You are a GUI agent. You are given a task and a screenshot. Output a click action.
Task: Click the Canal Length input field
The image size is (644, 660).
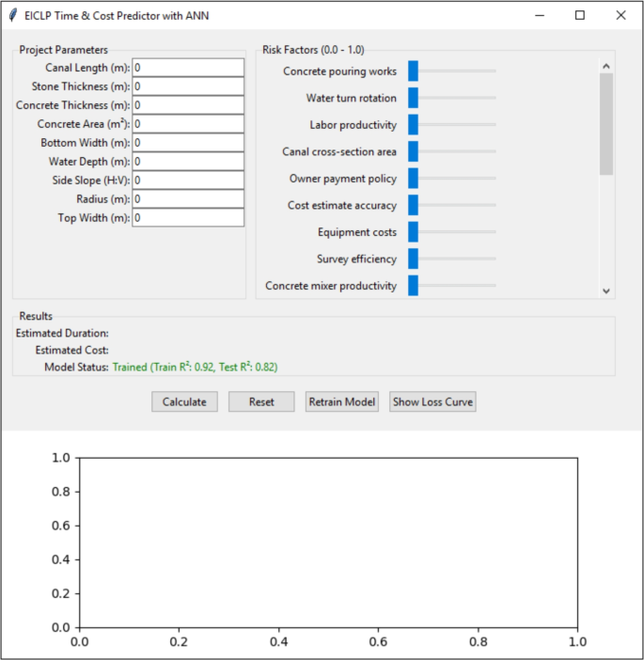pyautogui.click(x=188, y=68)
